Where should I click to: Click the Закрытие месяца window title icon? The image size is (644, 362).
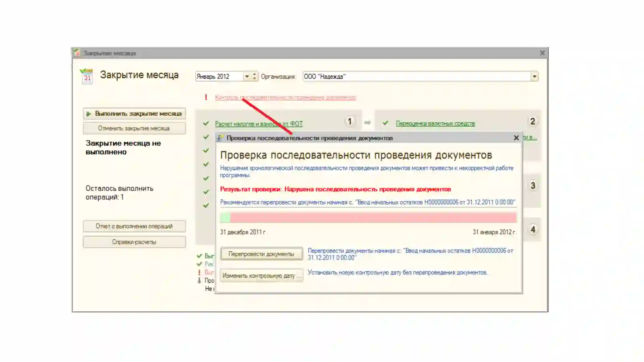point(77,53)
